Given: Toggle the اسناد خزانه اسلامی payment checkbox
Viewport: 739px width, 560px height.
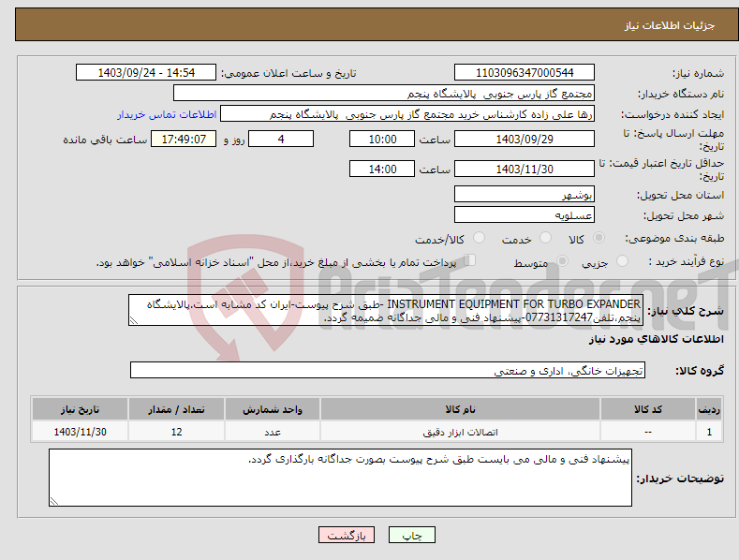Looking at the screenshot, I should click(x=469, y=260).
